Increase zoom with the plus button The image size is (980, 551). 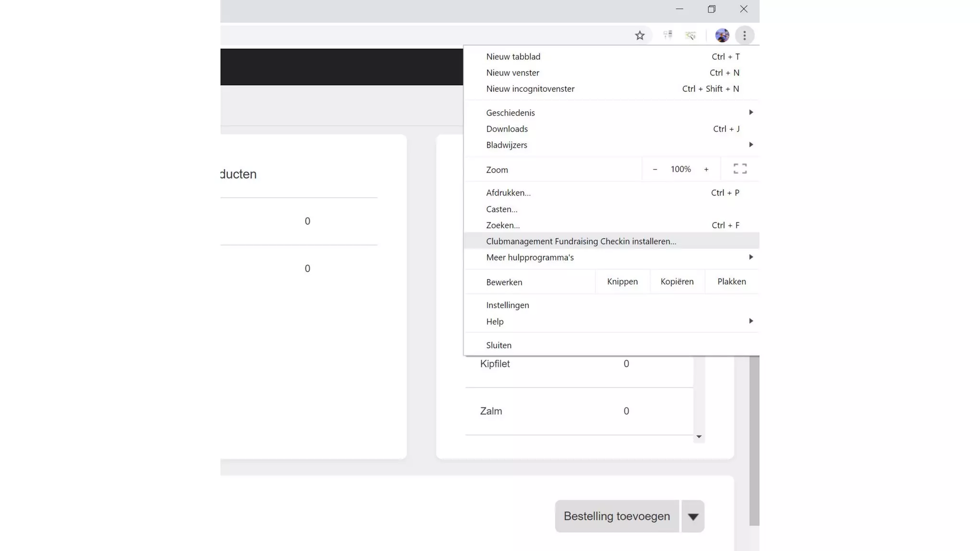click(706, 169)
